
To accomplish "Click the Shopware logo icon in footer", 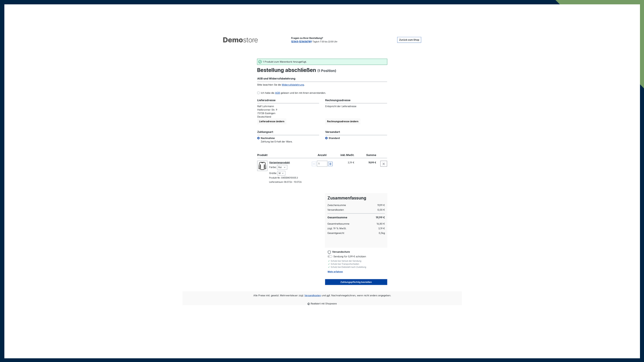I will pyautogui.click(x=309, y=304).
